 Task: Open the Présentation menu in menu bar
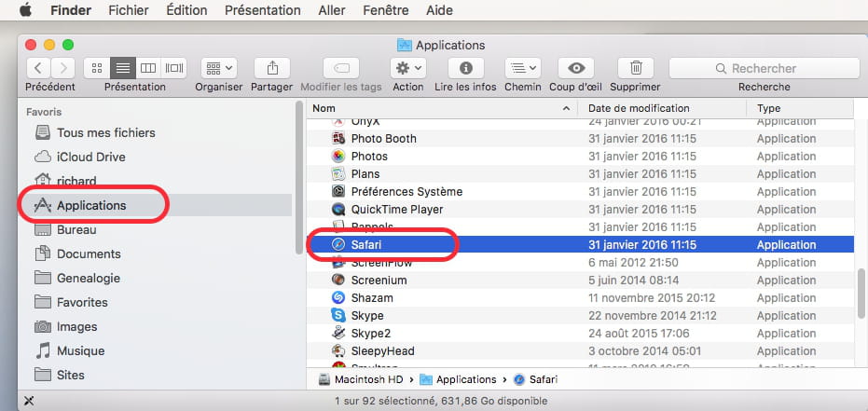pyautogui.click(x=262, y=10)
